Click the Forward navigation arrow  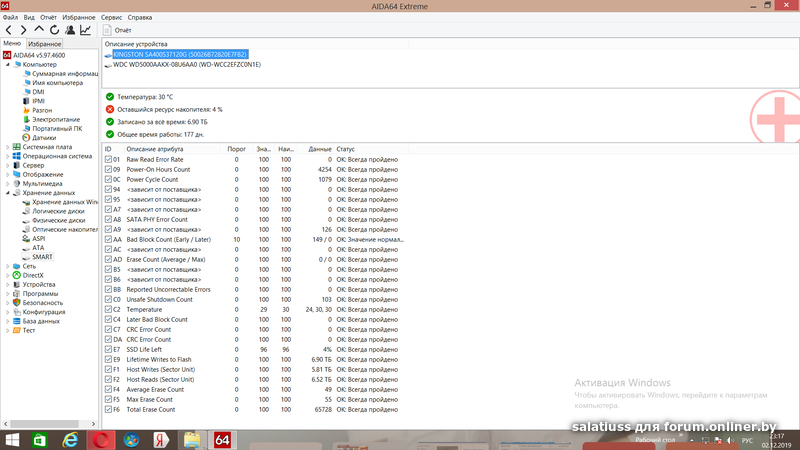coord(23,30)
